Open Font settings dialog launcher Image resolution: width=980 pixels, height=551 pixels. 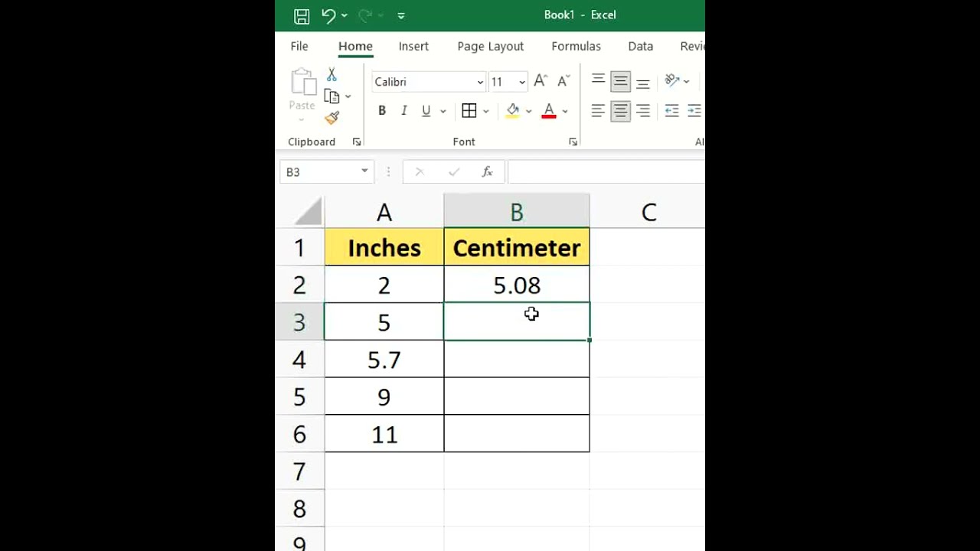click(573, 142)
